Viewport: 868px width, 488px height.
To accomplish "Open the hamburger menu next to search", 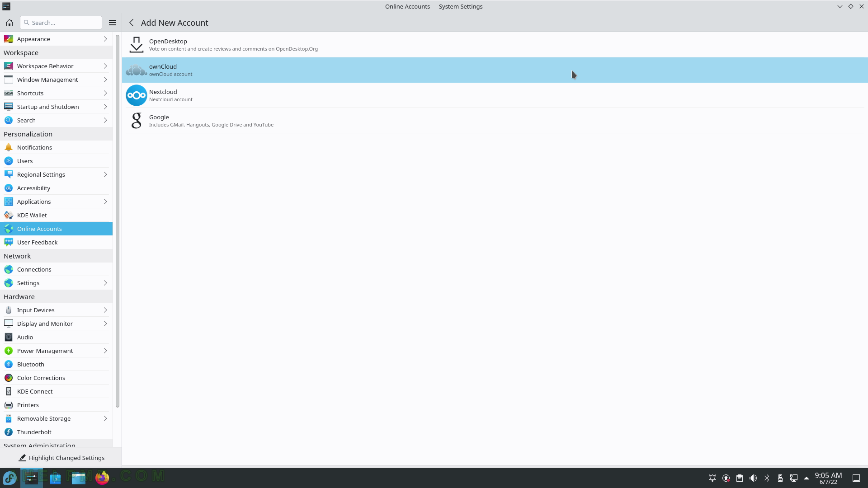I will 113,23.
